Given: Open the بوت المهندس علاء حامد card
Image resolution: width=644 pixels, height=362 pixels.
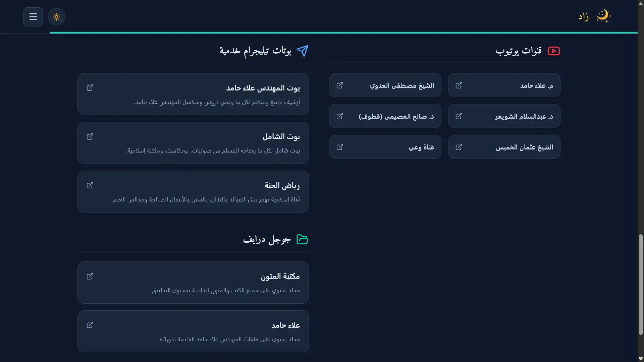Looking at the screenshot, I should coord(193,94).
